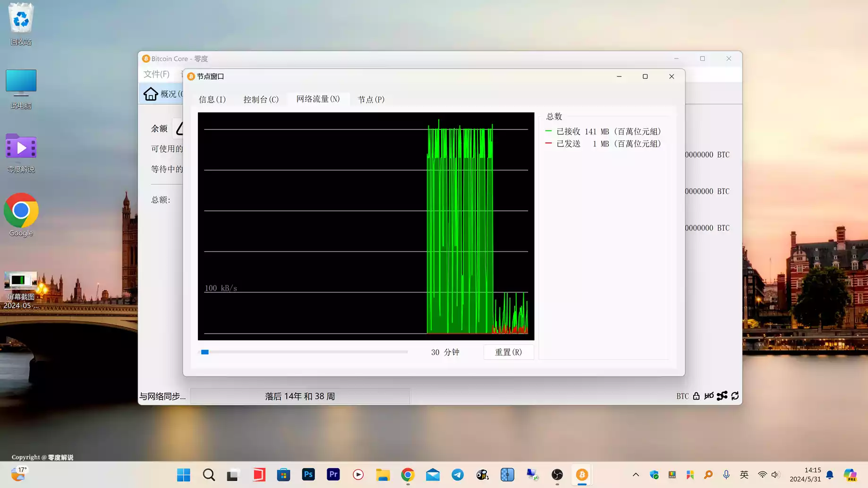The height and width of the screenshot is (488, 868).
Task: Open clock and date 14:15 2024/5/31
Action: click(805, 475)
